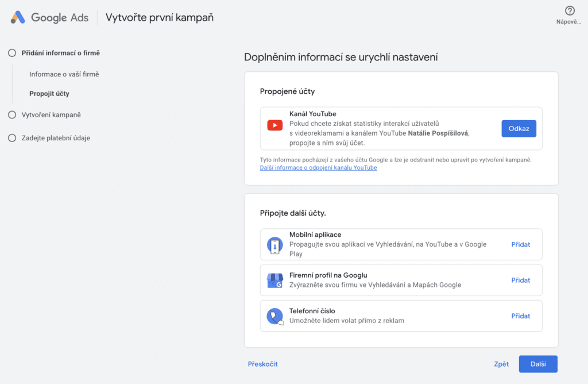Go back using the 'Zpět' button
The image size is (588, 384).
click(x=501, y=364)
